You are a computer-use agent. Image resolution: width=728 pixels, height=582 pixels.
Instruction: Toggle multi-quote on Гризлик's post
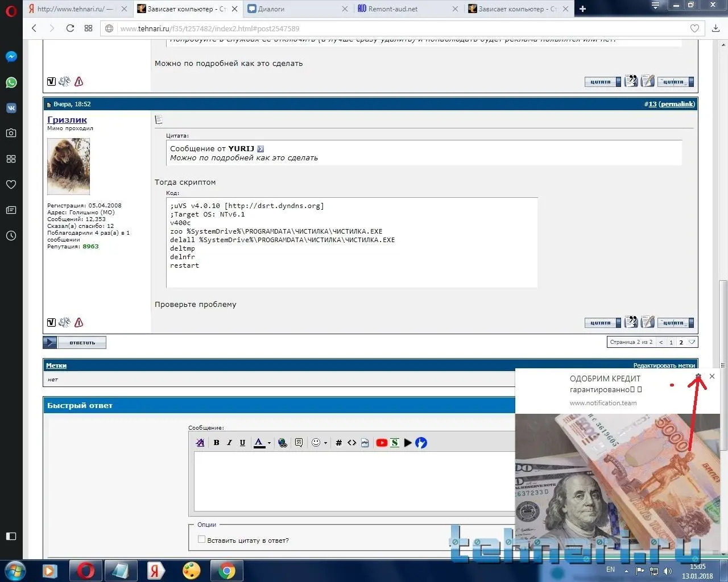point(631,322)
